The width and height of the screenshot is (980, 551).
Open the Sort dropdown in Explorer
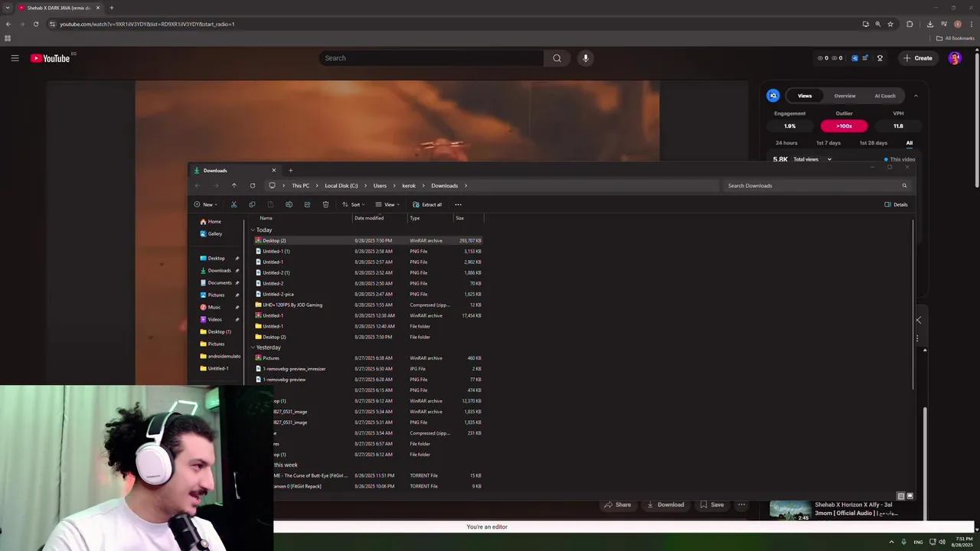[353, 204]
